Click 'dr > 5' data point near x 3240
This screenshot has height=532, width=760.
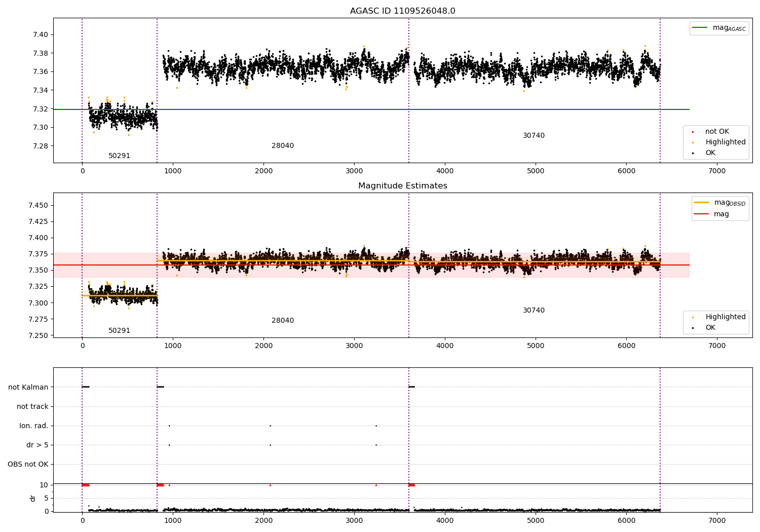click(x=376, y=445)
